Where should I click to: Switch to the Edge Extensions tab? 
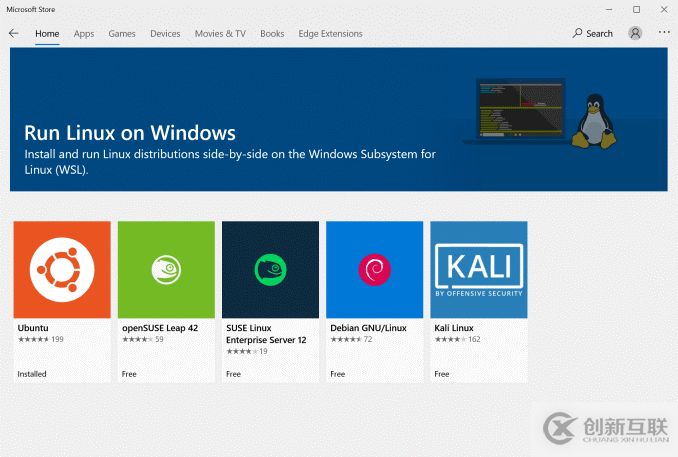point(330,34)
